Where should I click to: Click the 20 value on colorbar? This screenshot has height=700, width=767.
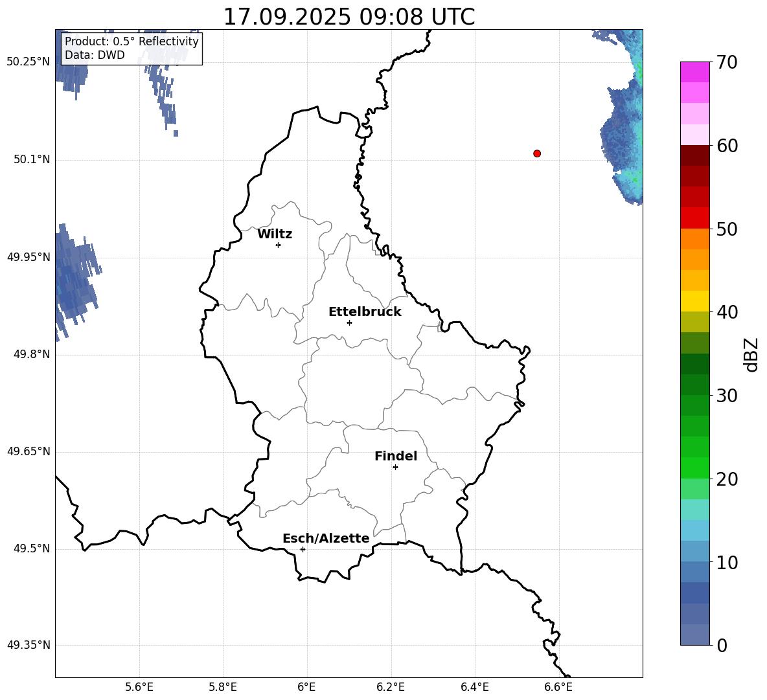click(x=727, y=479)
